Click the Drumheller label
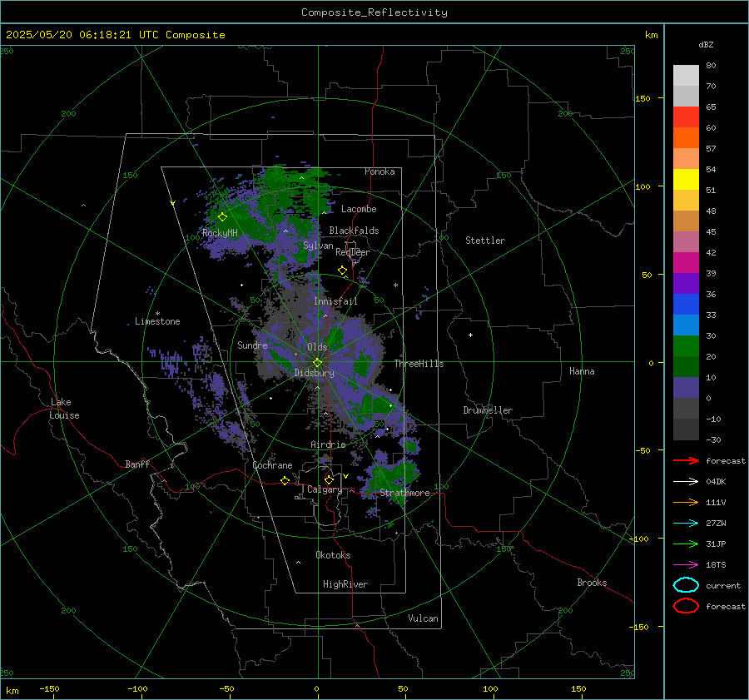The height and width of the screenshot is (700, 749). click(488, 410)
